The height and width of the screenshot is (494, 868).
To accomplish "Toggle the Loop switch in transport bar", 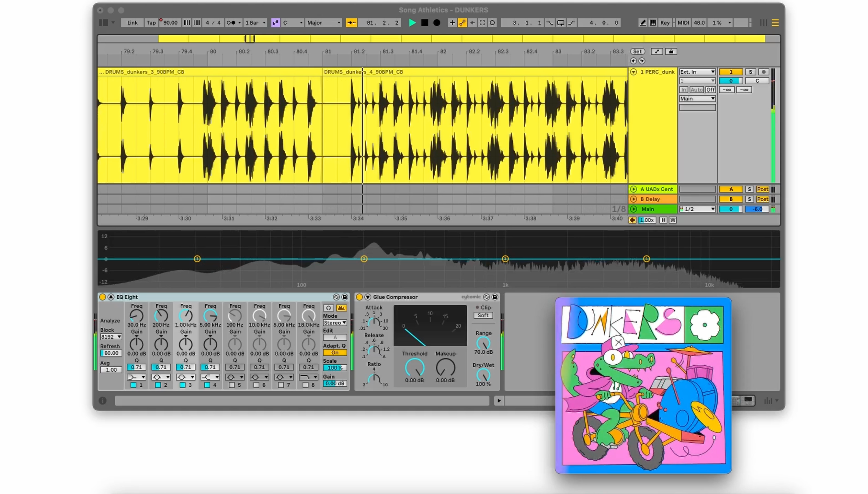I will point(561,23).
